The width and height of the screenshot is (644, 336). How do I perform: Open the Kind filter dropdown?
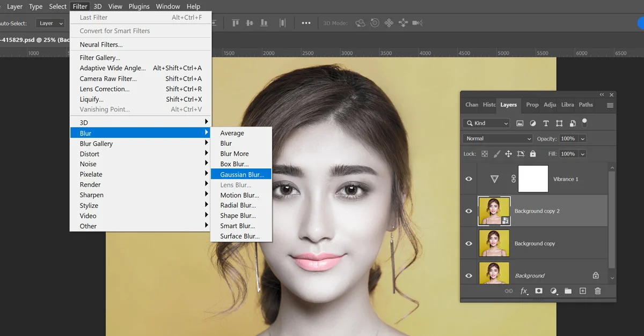(486, 123)
